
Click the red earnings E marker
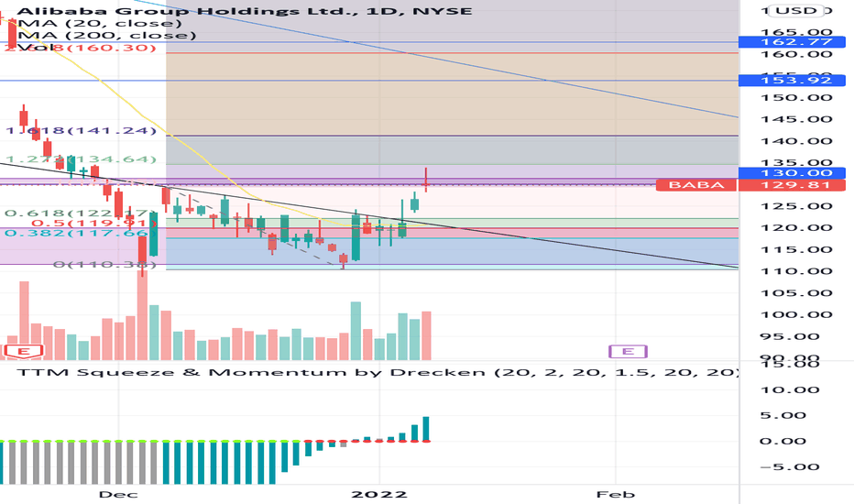23,352
